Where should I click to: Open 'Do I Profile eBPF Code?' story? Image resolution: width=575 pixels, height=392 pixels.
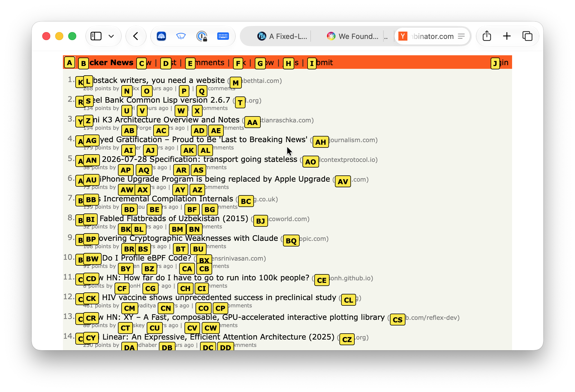[138, 258]
